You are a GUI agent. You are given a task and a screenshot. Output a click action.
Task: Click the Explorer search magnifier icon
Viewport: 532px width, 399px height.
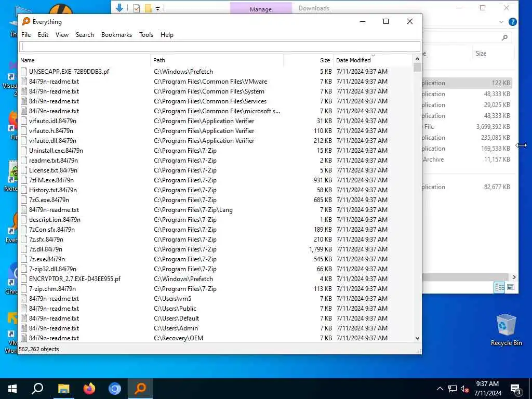point(504,37)
